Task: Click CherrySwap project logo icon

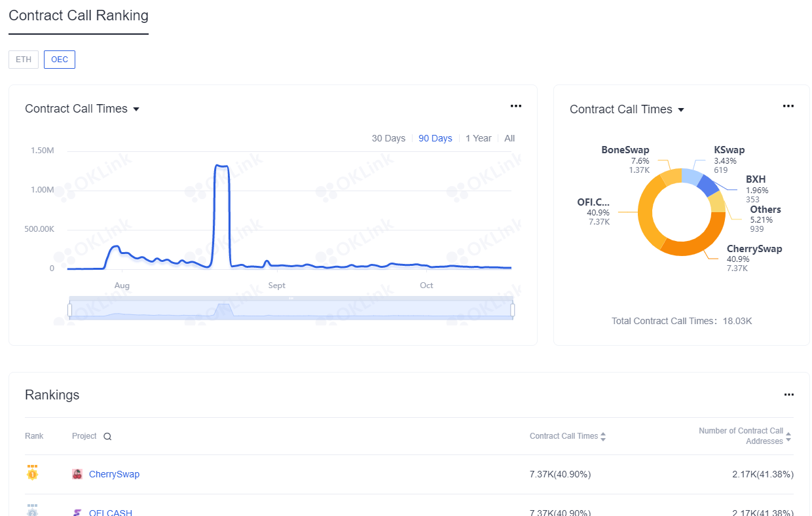Action: [77, 474]
